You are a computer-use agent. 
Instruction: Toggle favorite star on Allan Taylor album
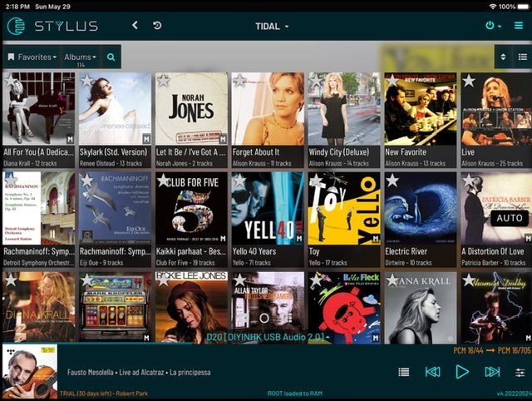pos(240,280)
